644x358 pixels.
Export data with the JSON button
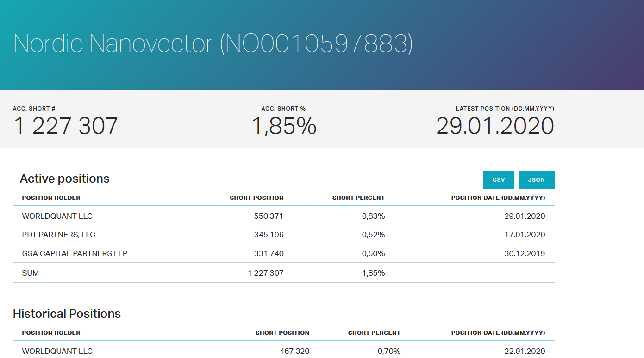[536, 180]
